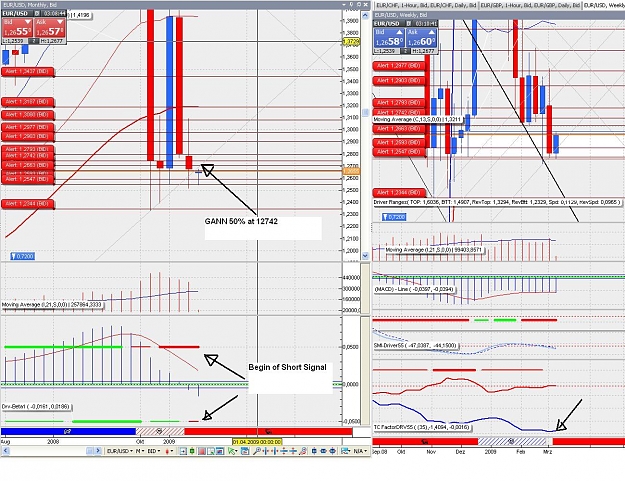625x481 pixels.
Task: Click the calendar date toolbar icon
Action: 245,451
